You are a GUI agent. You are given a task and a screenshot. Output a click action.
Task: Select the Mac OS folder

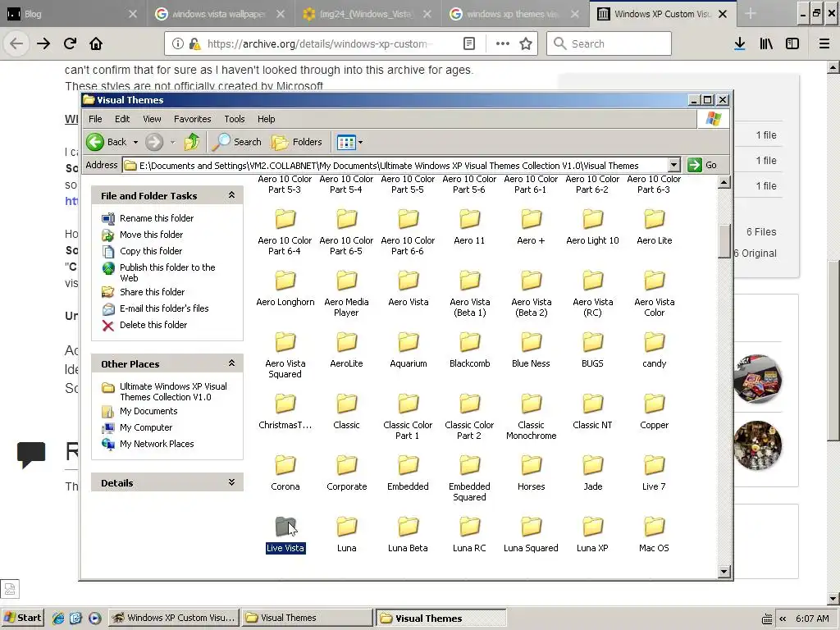[654, 535]
